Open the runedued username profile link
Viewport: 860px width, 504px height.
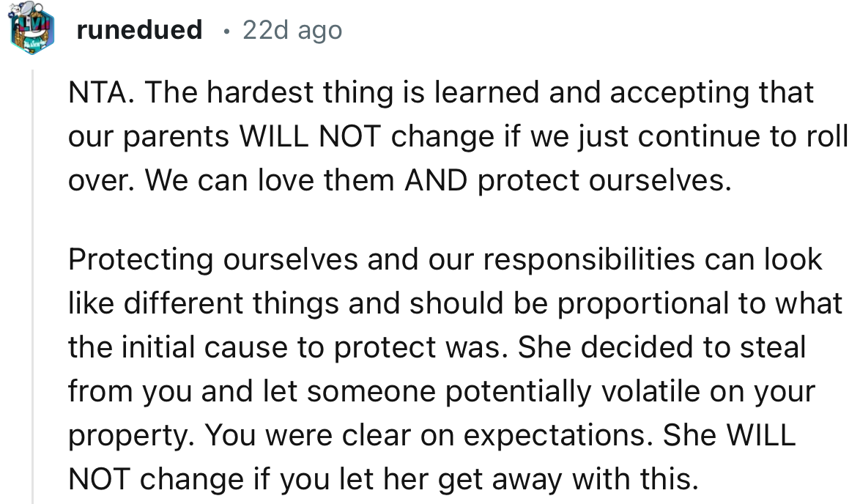click(138, 30)
